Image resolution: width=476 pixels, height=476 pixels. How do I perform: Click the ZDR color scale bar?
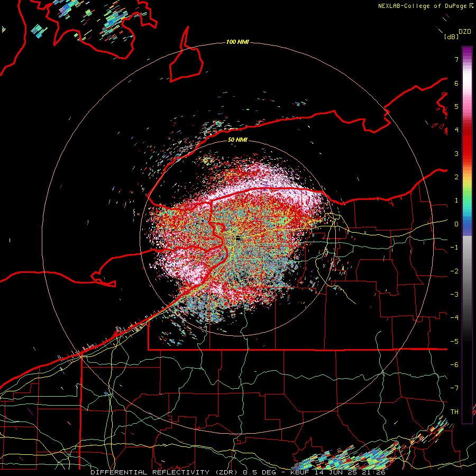tap(467, 235)
